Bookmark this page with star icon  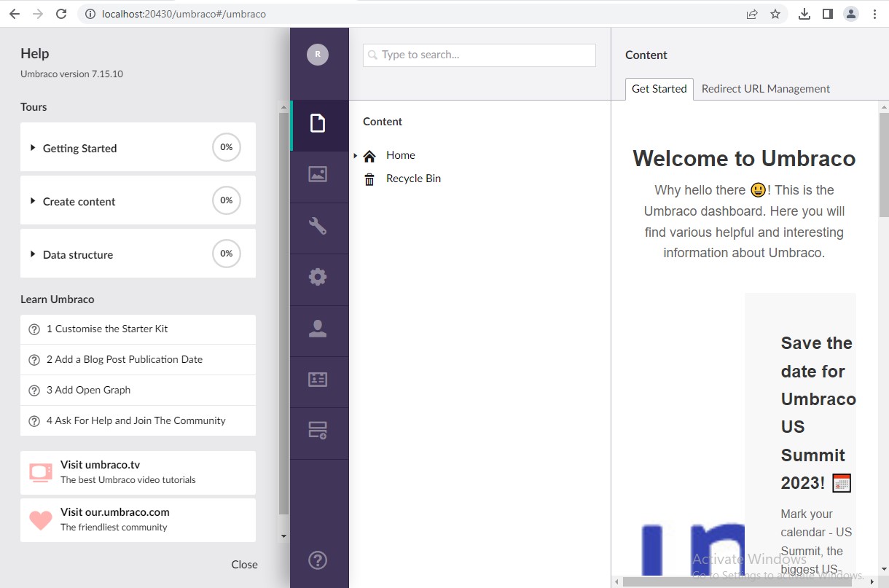coord(775,14)
